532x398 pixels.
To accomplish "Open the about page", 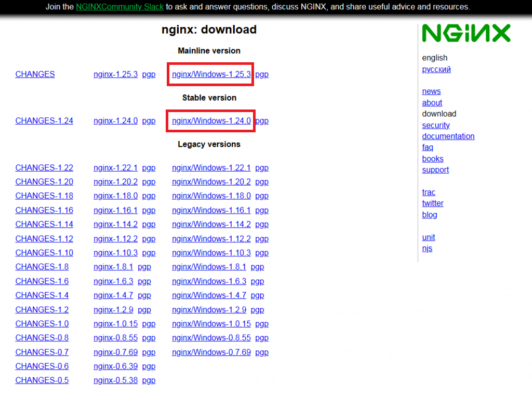I will click(432, 103).
